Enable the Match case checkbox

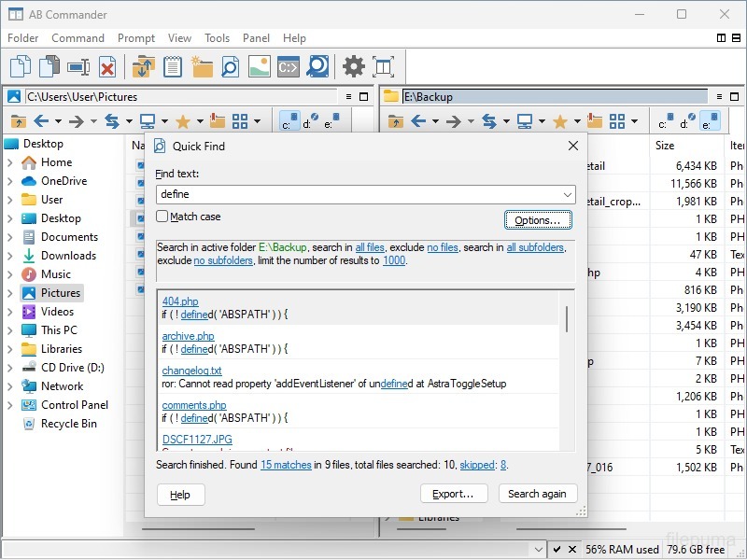[x=162, y=217]
